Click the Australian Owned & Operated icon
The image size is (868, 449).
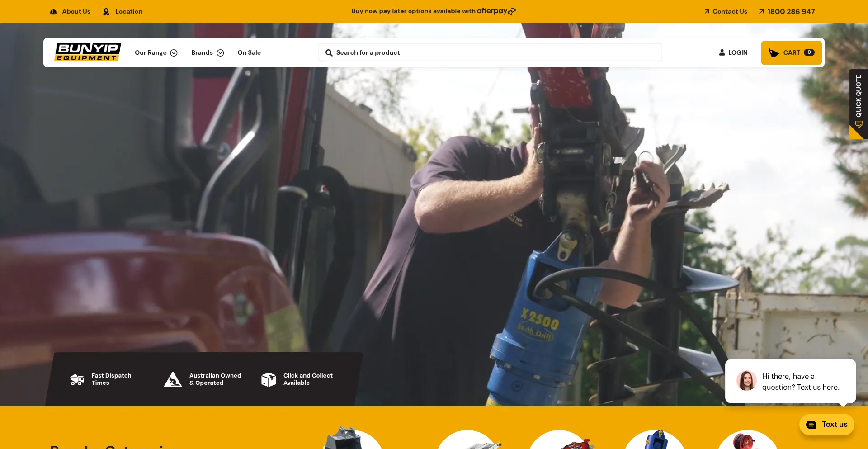coord(173,379)
